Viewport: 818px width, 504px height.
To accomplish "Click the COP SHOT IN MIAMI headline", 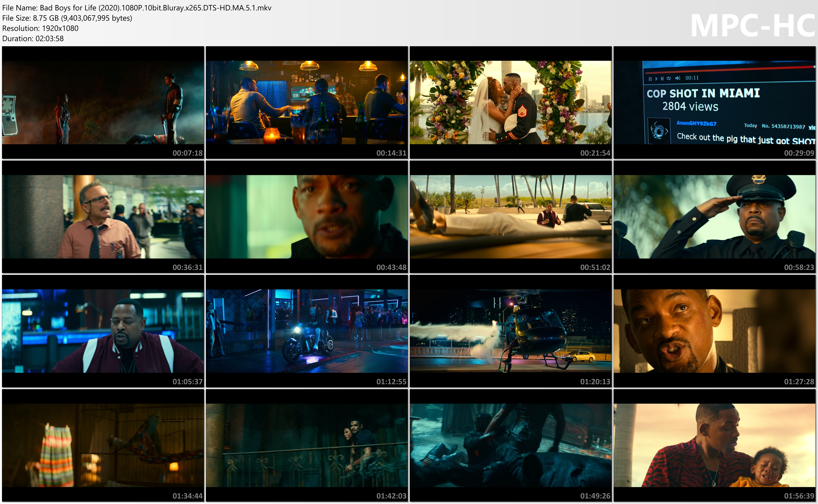I will click(x=703, y=93).
